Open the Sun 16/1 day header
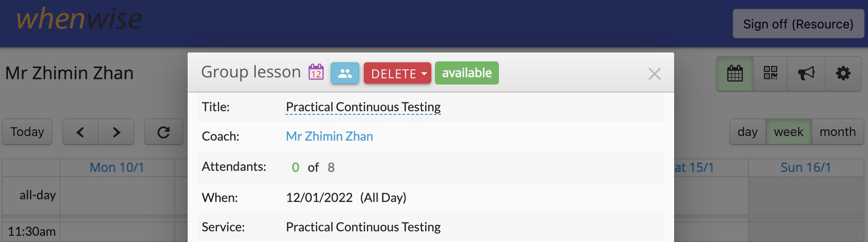Viewport: 868px width, 242px height. click(x=806, y=167)
